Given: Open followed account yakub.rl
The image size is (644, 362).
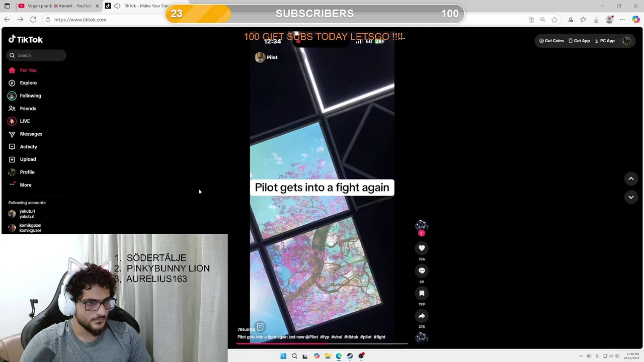Looking at the screenshot, I should tap(22, 214).
